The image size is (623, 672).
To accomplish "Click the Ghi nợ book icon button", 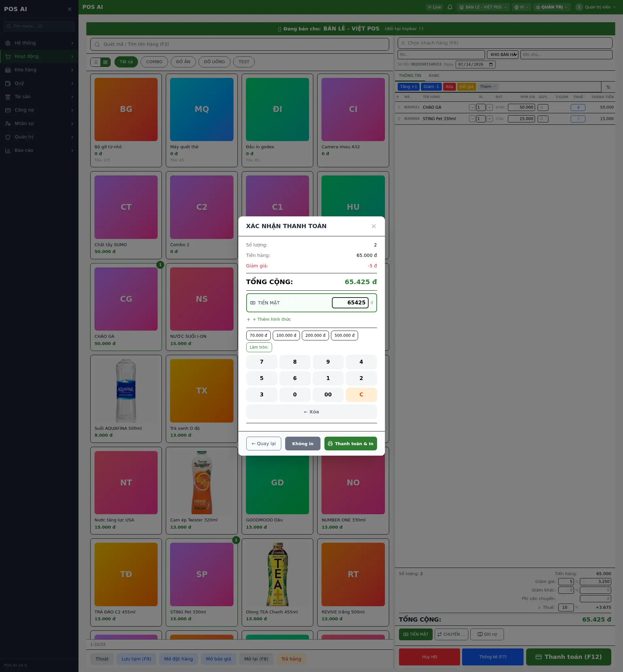I will tap(487, 634).
